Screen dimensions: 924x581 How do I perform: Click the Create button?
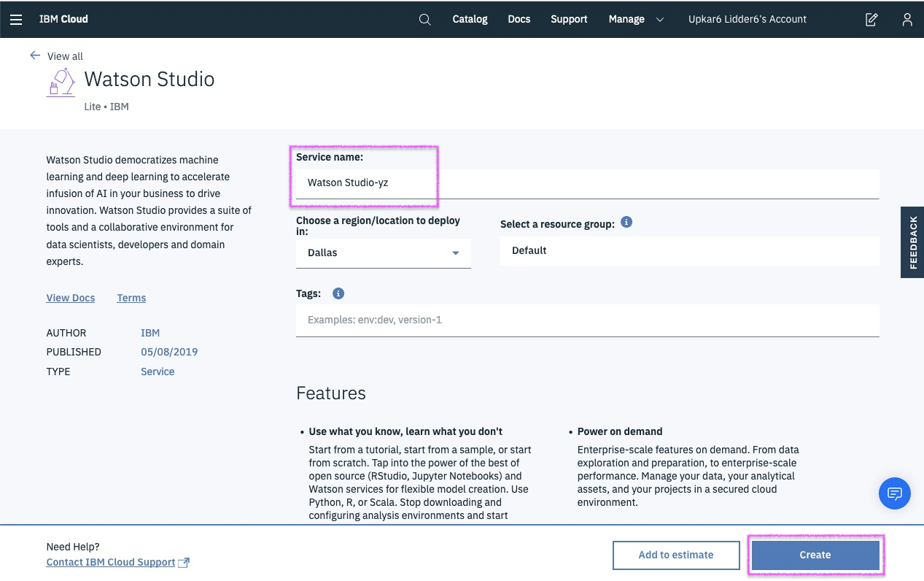815,555
